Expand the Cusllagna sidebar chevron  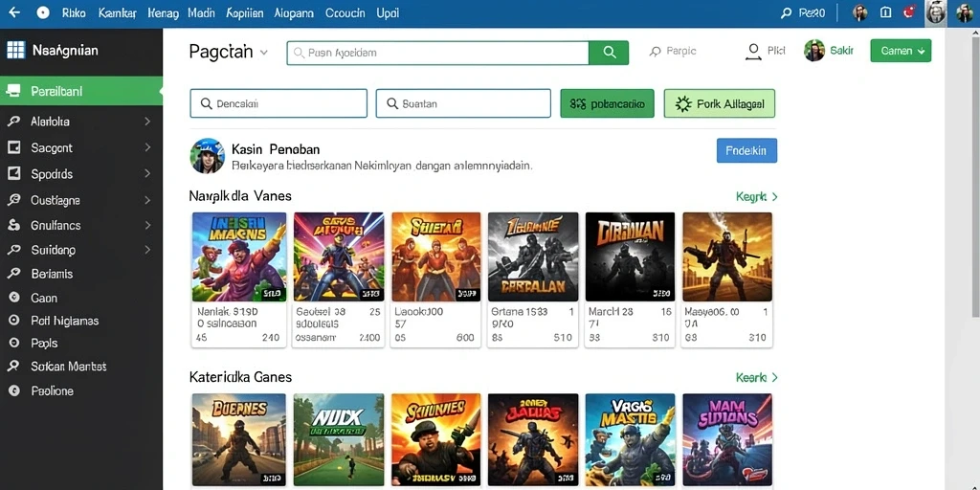[147, 200]
